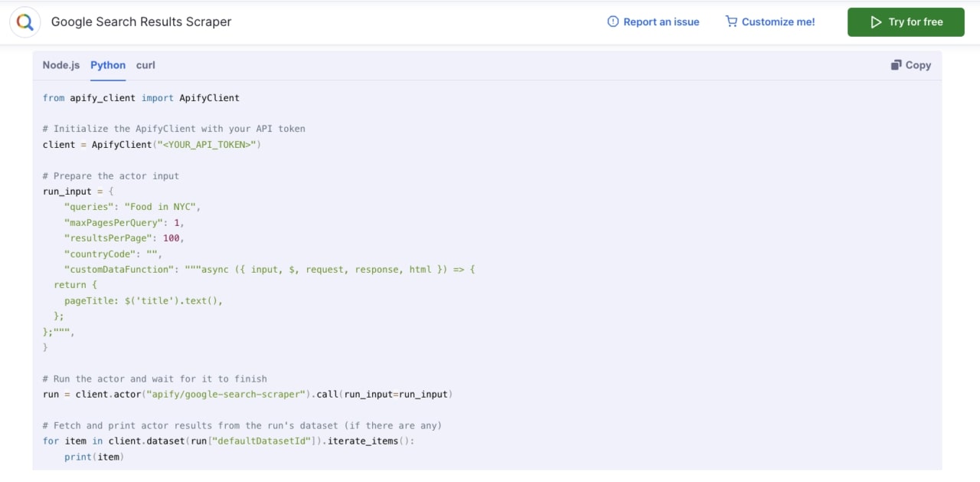Click the queries value Food in NYC
The image size is (980, 482).
162,206
